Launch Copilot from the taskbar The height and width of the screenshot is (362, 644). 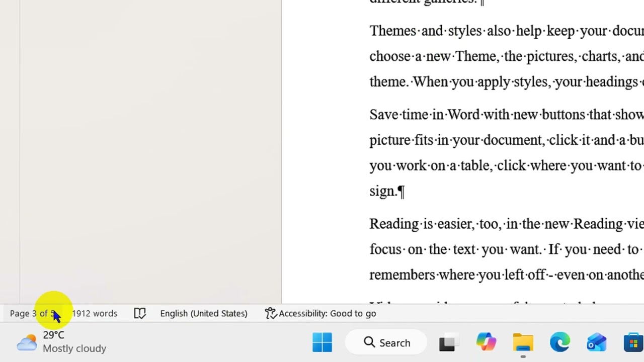click(486, 343)
